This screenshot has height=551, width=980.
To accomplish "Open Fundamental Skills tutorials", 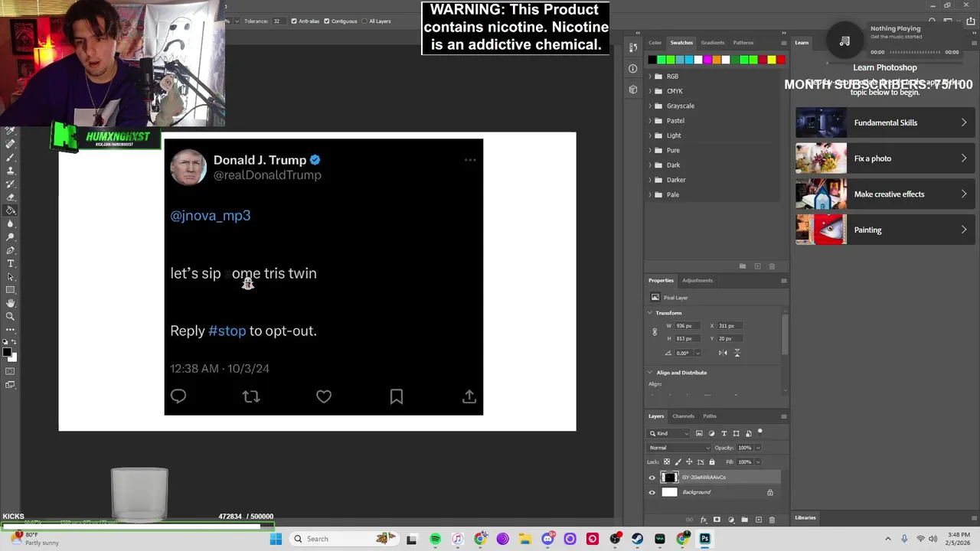I will pos(884,122).
